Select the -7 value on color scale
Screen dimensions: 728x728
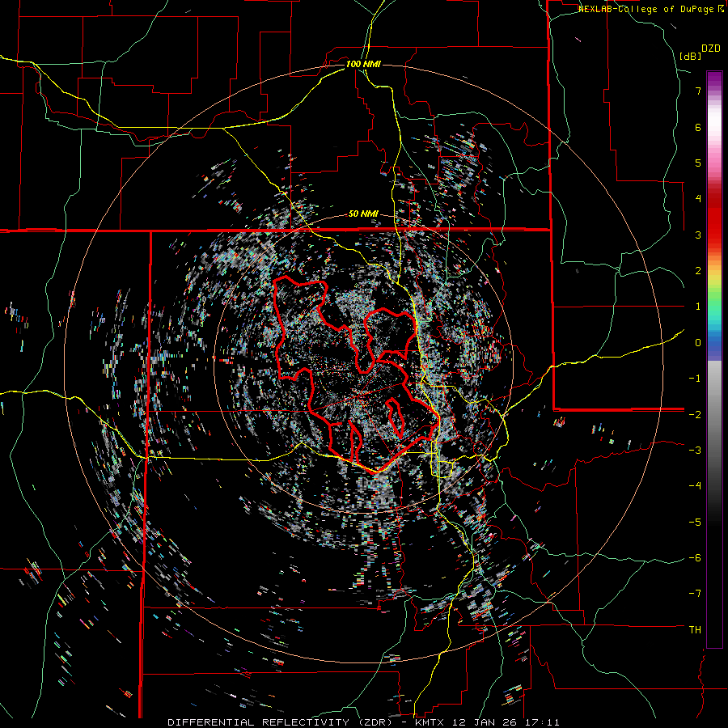click(x=695, y=594)
